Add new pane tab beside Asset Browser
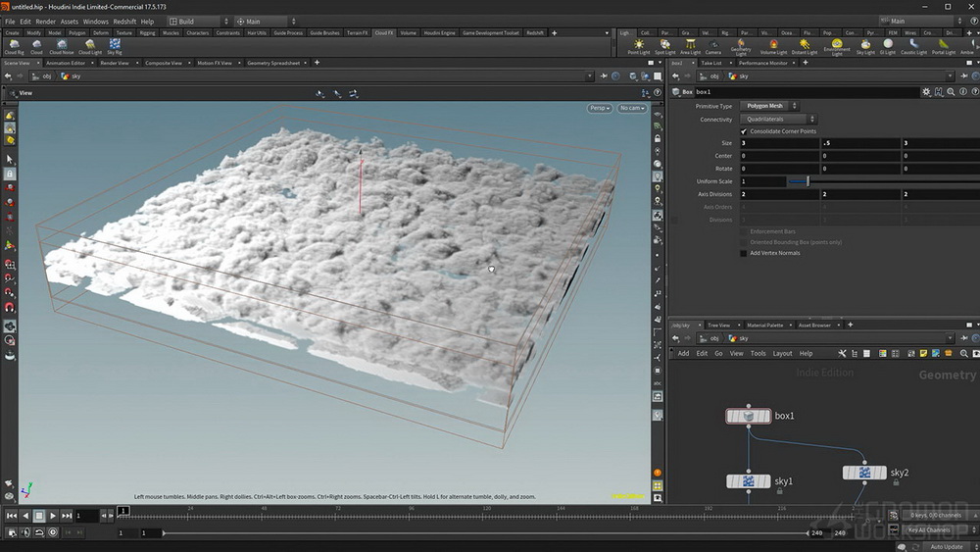980x552 pixels. (x=850, y=326)
